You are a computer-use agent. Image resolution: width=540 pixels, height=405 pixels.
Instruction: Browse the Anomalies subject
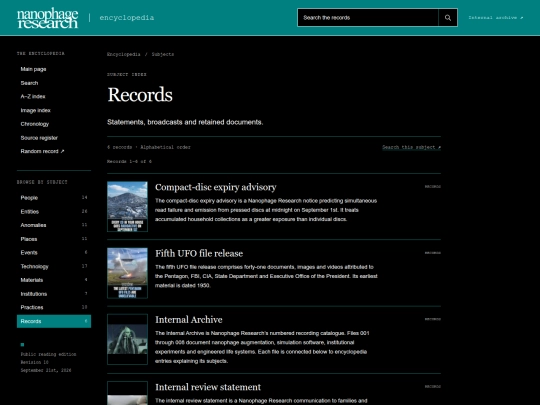tap(54, 225)
